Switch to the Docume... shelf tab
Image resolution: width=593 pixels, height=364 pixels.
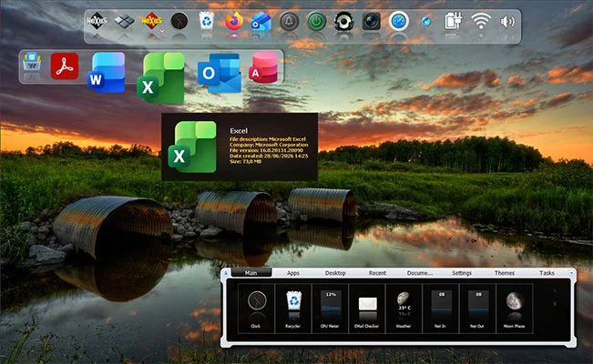[420, 273]
